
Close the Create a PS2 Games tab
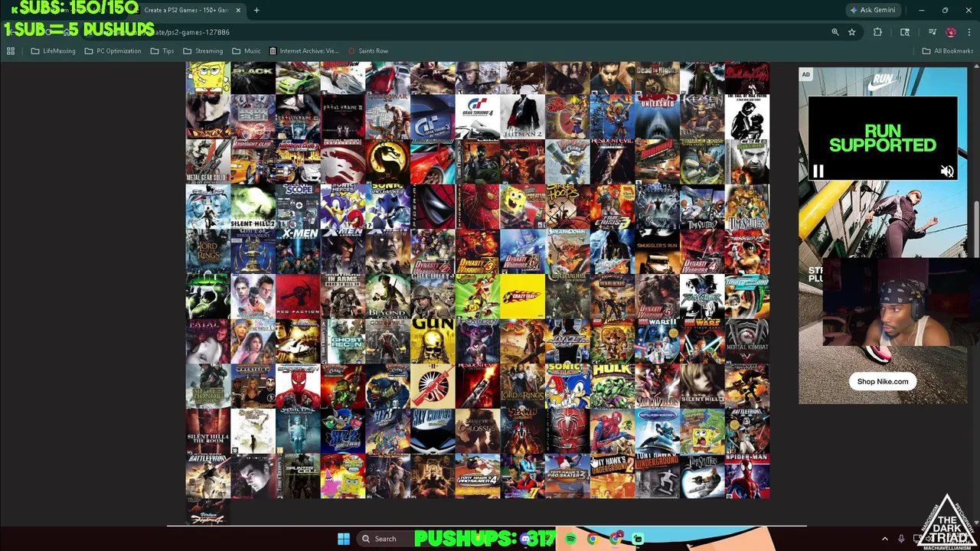point(238,10)
